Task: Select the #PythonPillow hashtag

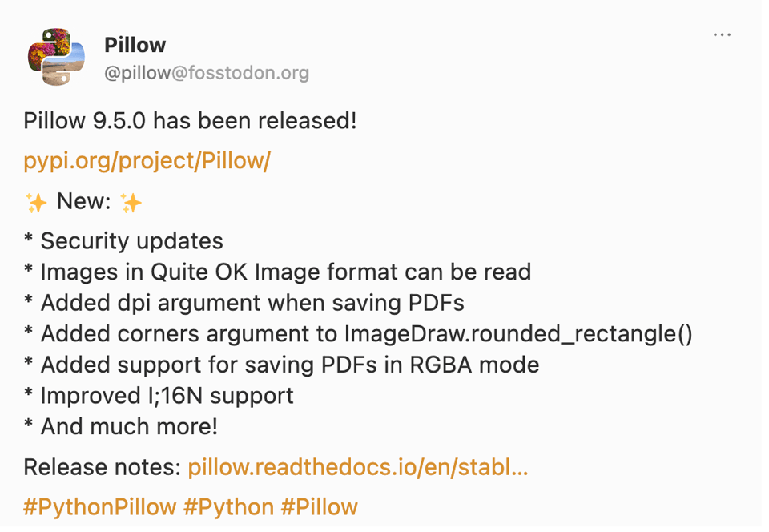Action: point(99,506)
